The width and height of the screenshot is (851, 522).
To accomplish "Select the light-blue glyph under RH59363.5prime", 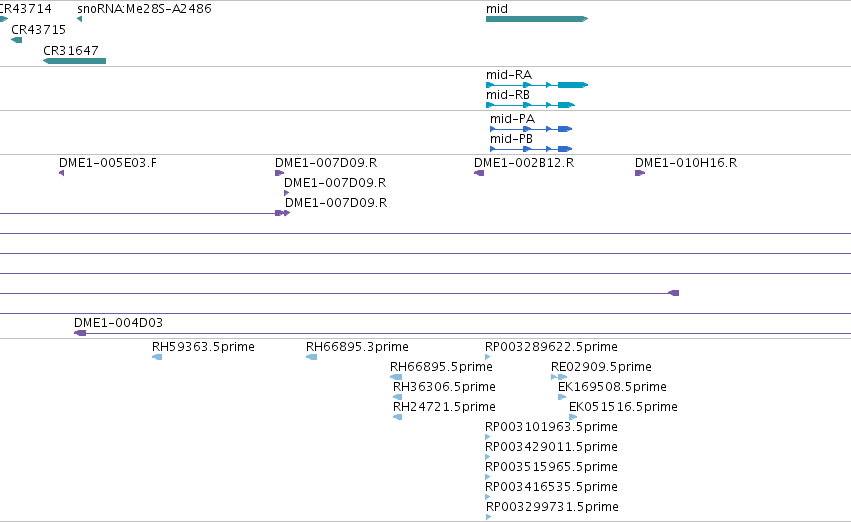I will tap(157, 357).
